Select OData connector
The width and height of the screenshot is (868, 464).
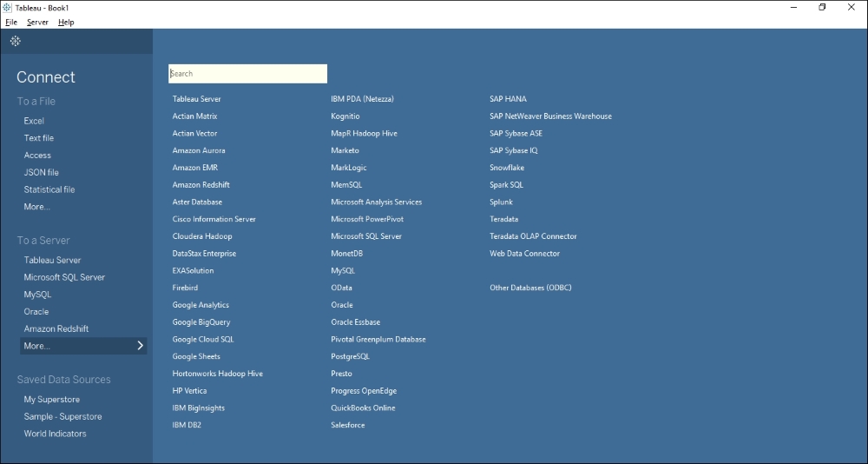pos(341,288)
